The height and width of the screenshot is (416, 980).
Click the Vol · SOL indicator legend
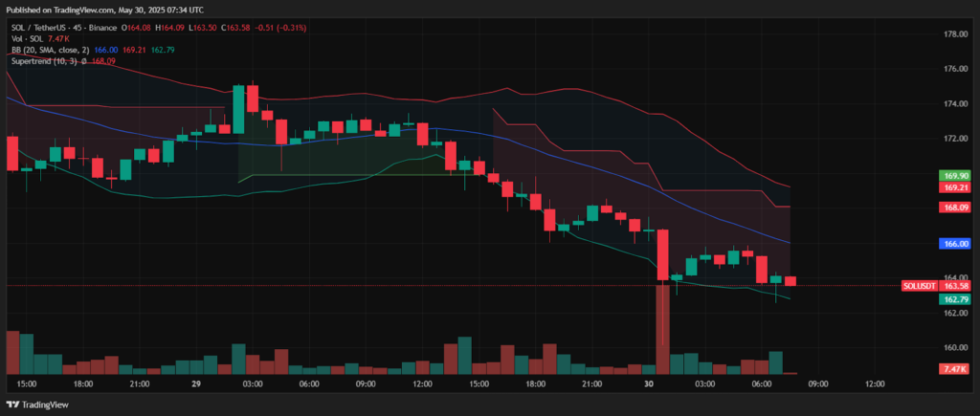(x=28, y=37)
